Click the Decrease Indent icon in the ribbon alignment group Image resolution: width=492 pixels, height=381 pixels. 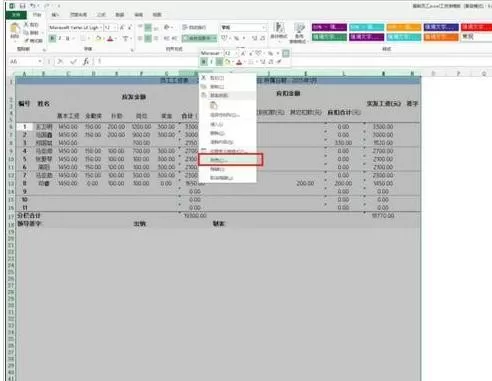166,38
